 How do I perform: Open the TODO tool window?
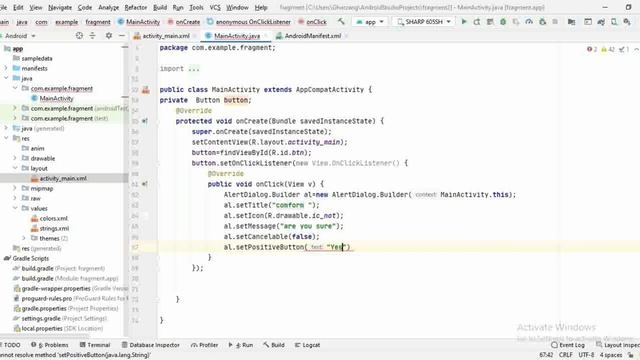click(10, 345)
